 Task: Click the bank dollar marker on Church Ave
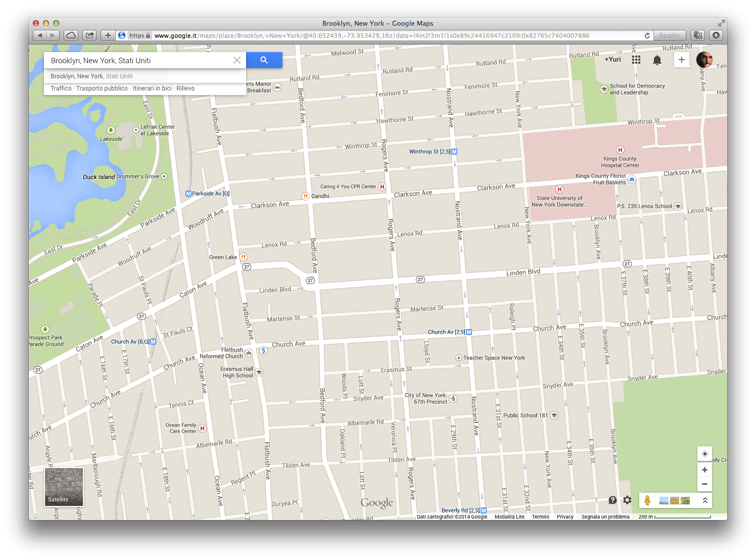click(x=263, y=350)
